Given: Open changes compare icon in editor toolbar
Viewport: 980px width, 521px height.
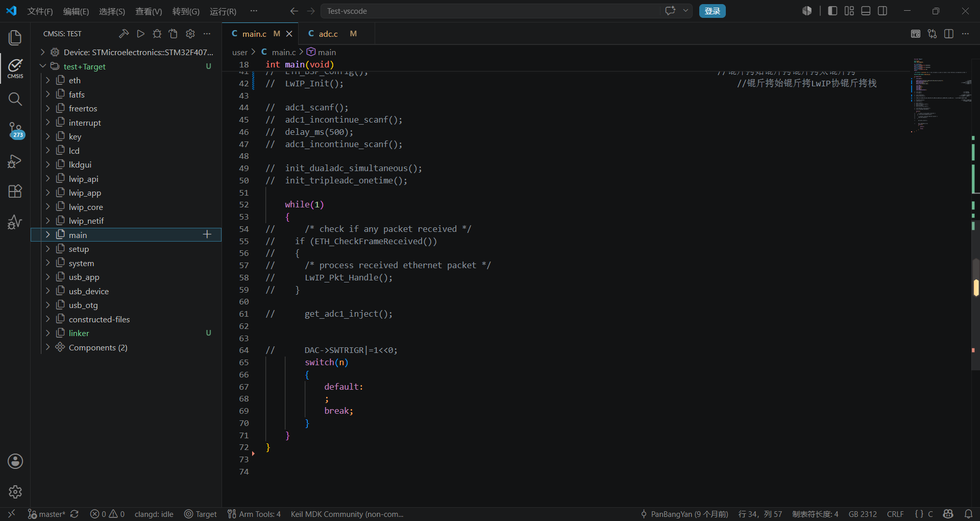Looking at the screenshot, I should click(933, 34).
